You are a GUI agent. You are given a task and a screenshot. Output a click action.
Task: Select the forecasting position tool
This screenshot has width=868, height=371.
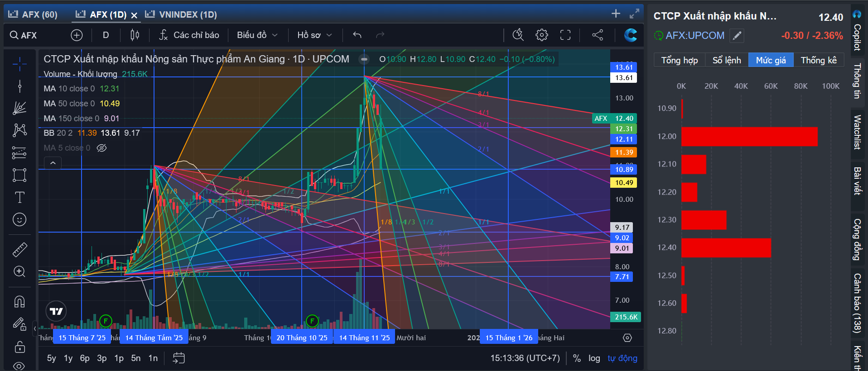19,152
